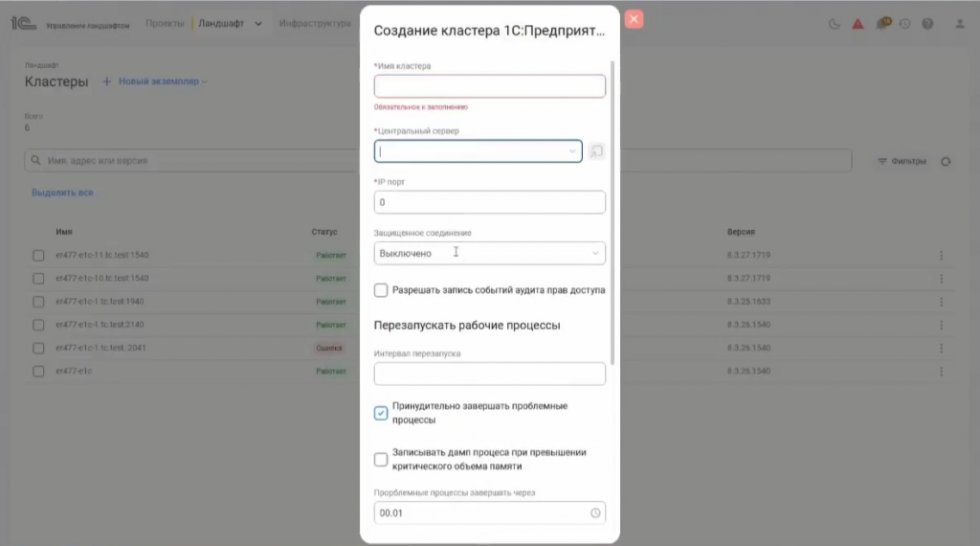Click the IP порт input field
980x546 pixels.
489,202
